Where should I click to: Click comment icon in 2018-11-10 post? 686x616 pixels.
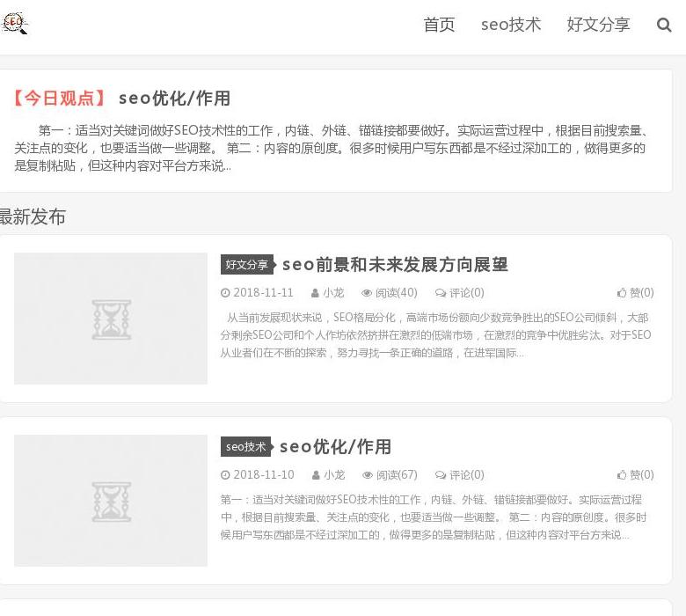click(441, 475)
